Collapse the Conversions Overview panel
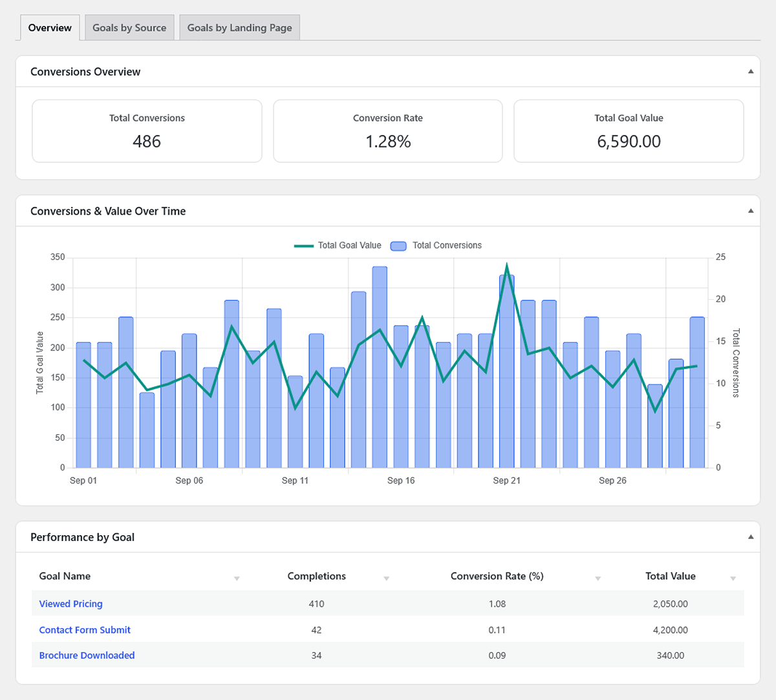776x700 pixels. [751, 72]
